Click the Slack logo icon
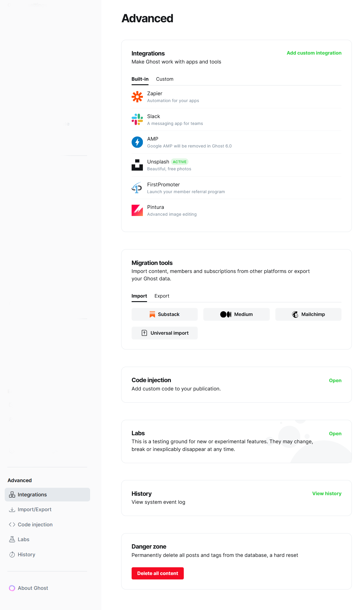 (137, 120)
